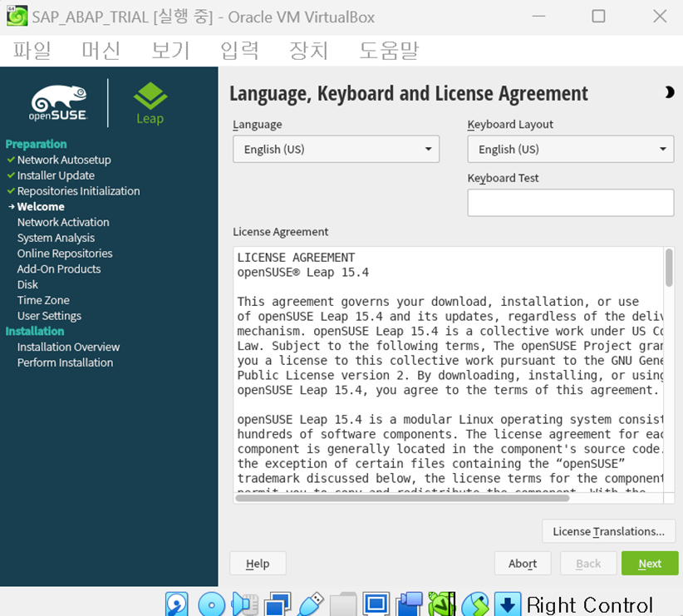Click the green Next button
Viewport: 683px width, 616px height.
pyautogui.click(x=650, y=564)
